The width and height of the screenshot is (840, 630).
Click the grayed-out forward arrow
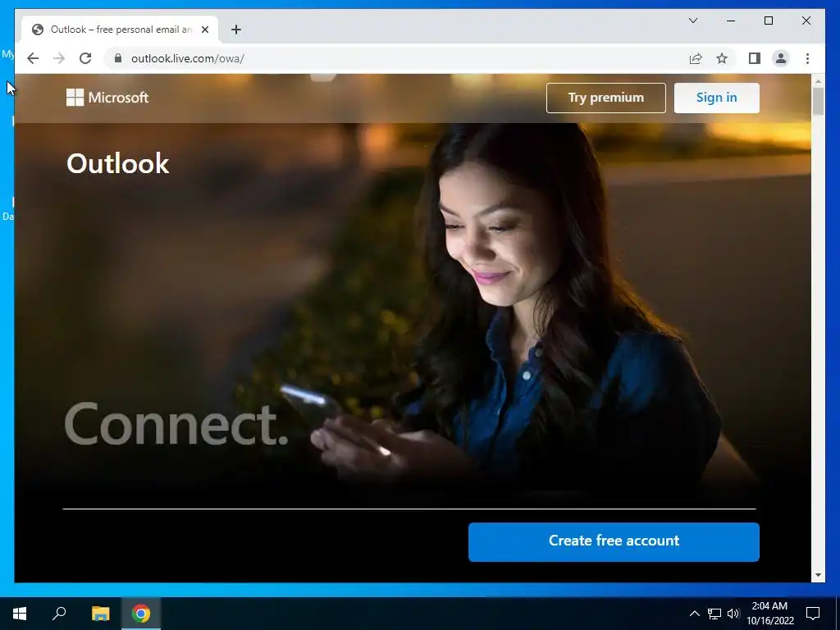[59, 58]
